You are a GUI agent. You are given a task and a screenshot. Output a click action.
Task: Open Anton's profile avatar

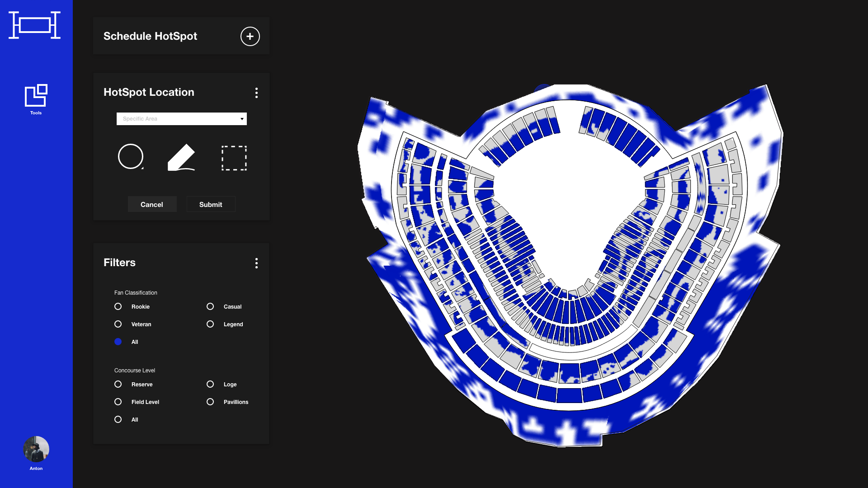click(36, 449)
